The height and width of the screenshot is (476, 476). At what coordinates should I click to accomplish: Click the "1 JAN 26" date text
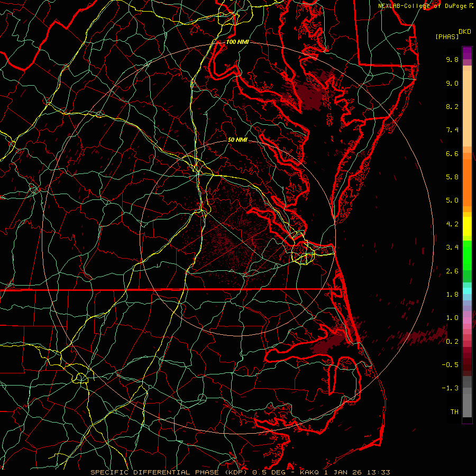coord(343,472)
